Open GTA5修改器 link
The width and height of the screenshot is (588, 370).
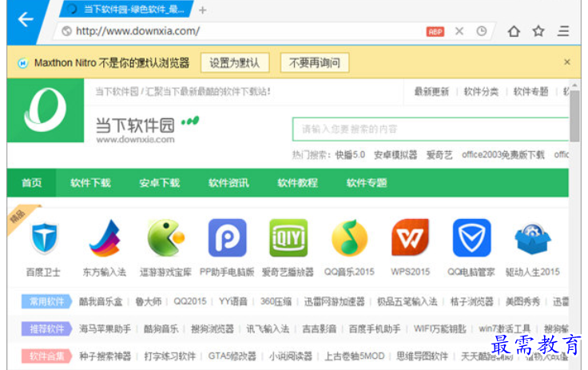tap(232, 356)
